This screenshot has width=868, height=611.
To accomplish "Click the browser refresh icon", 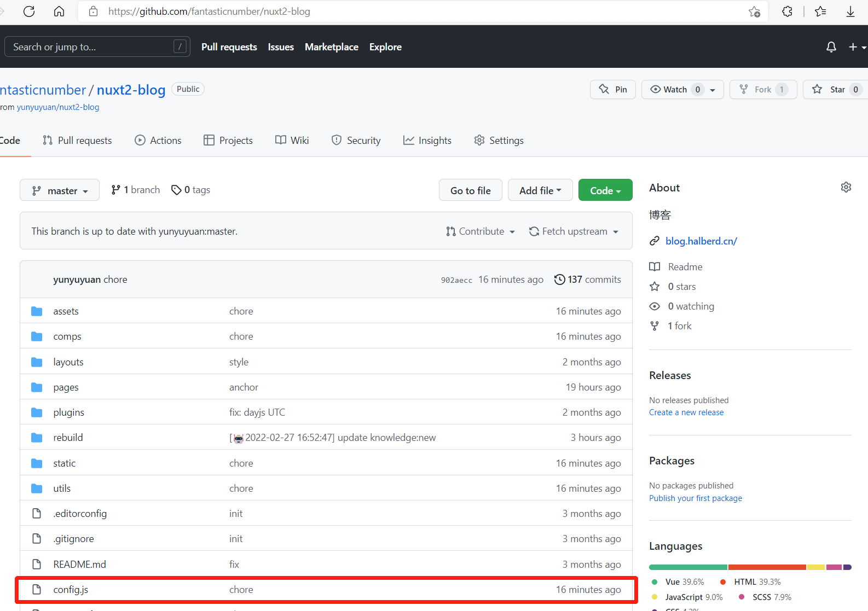I will tap(29, 11).
